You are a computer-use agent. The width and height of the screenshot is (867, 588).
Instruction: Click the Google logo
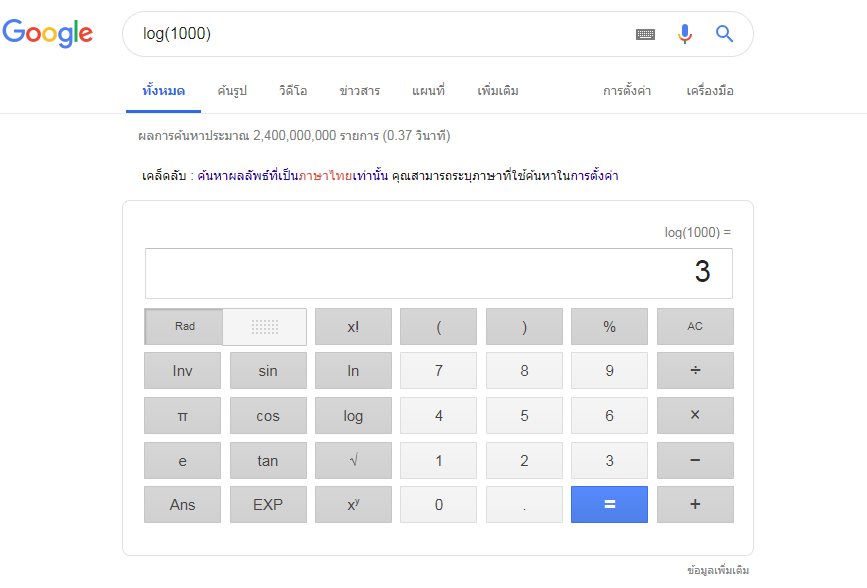pos(48,33)
